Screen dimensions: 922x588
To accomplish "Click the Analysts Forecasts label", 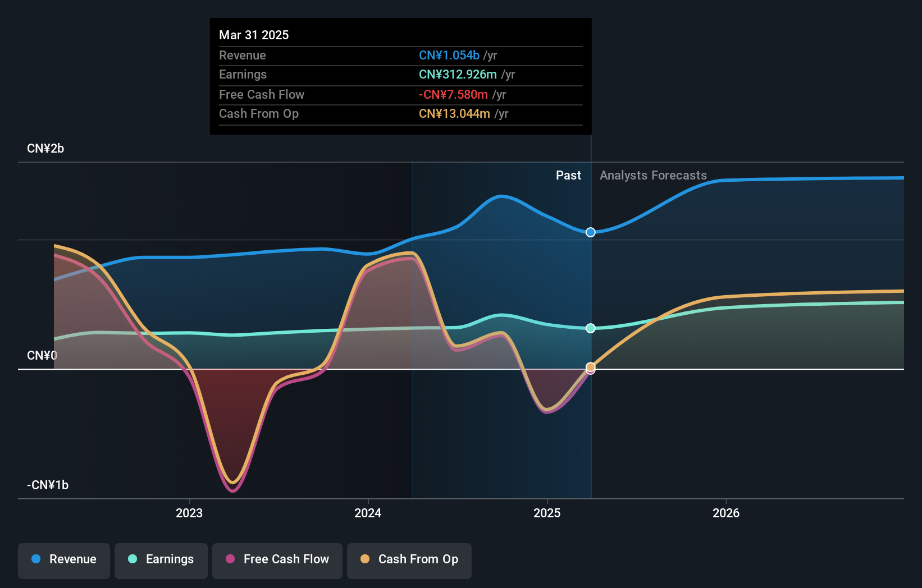I will tap(653, 176).
